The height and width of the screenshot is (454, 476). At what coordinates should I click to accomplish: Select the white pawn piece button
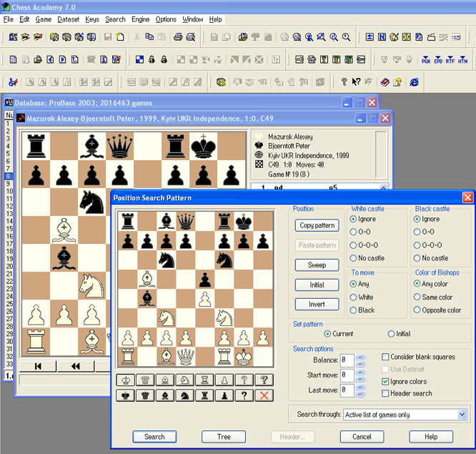tap(224, 380)
